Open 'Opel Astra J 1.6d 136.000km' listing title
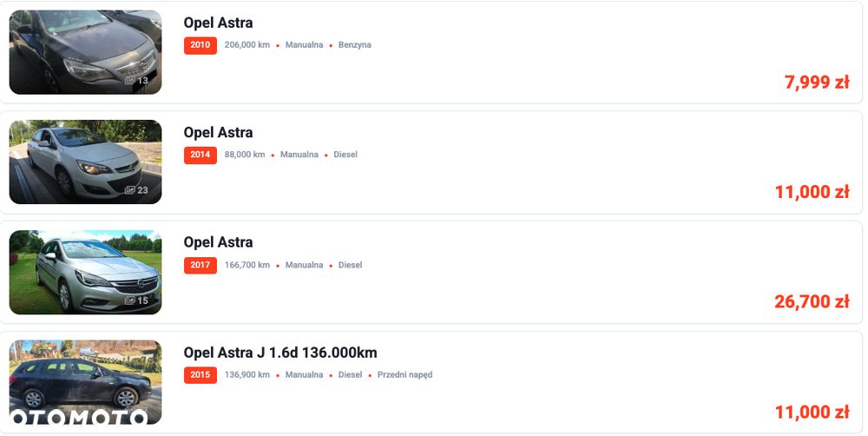The height and width of the screenshot is (436, 868). 280,353
